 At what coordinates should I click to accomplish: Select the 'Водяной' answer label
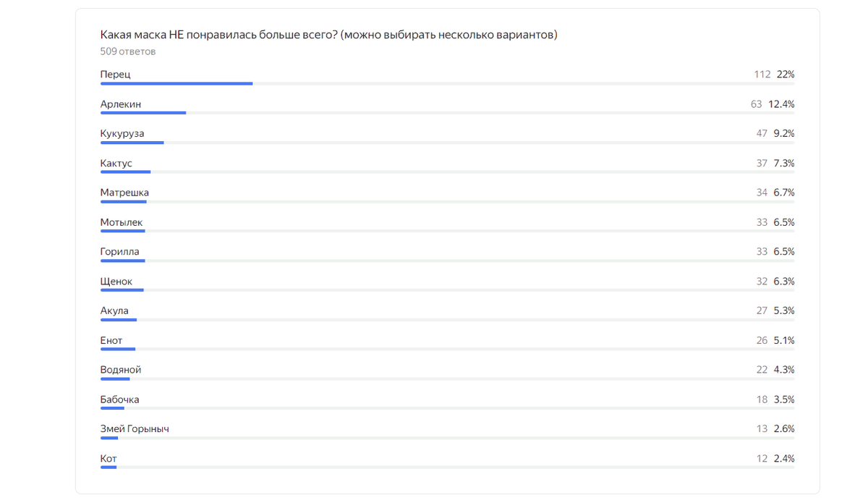[121, 370]
